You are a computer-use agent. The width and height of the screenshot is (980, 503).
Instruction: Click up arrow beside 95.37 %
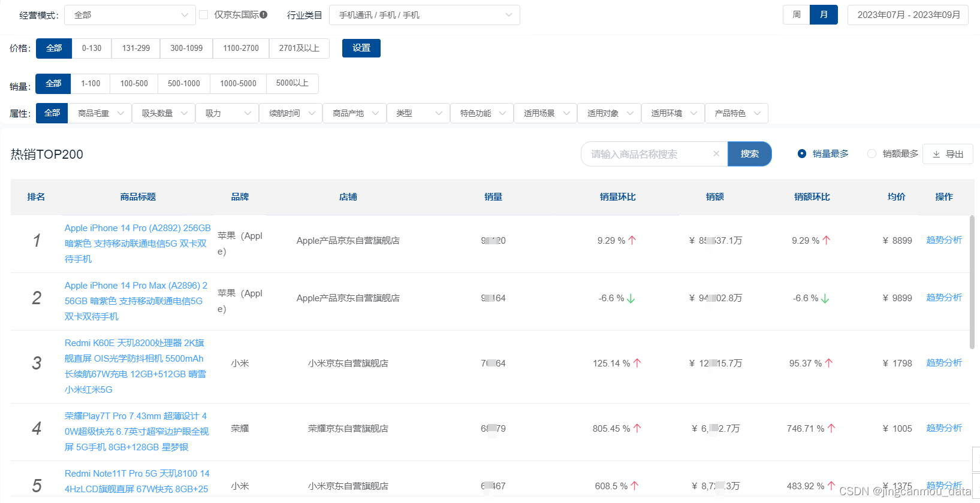tap(829, 363)
